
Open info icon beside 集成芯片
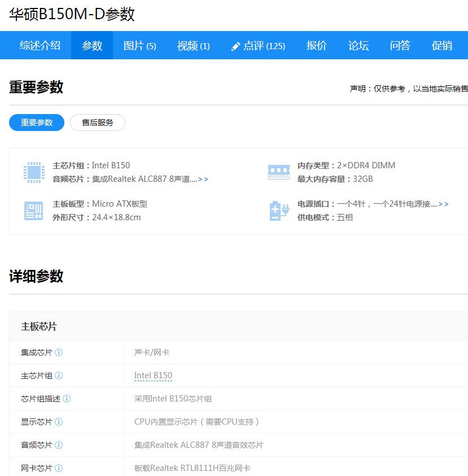tap(59, 352)
